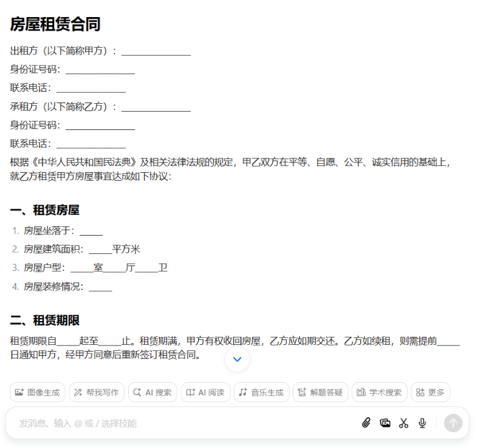Click the 二、租赁期限 heading
Screen dimensions: 479x448
click(x=45, y=320)
